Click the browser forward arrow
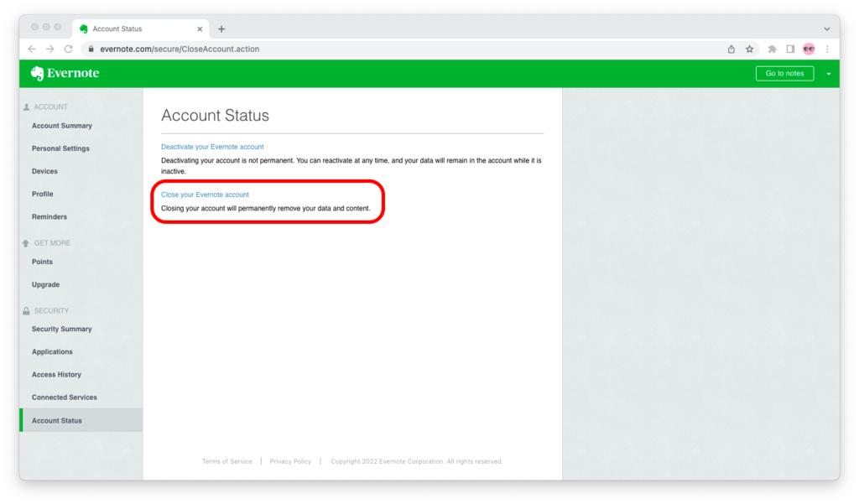Screen dimensions: 859x504 tap(49, 49)
